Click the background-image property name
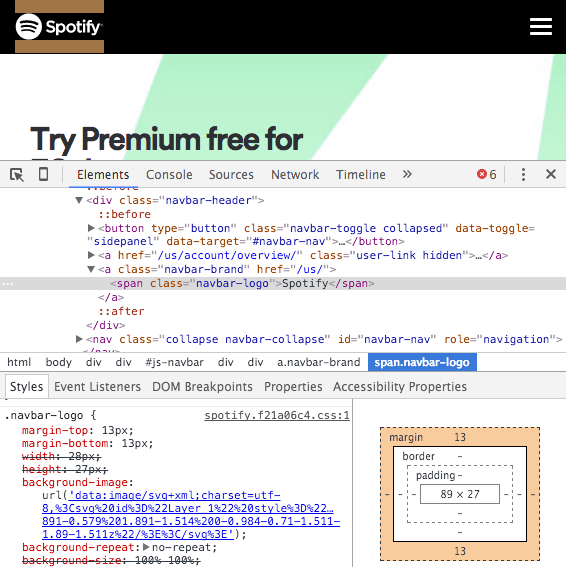The height and width of the screenshot is (567, 566). click(75, 482)
